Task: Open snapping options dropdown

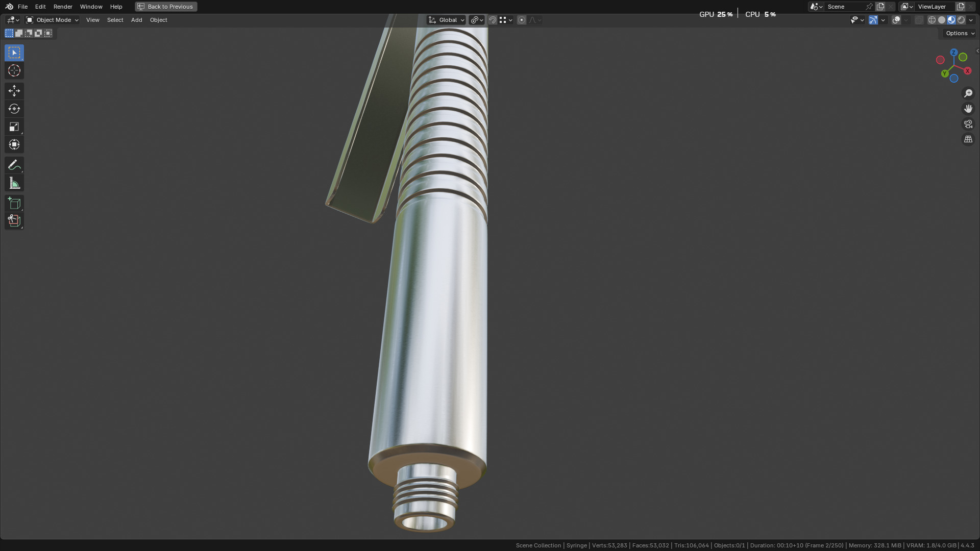Action: (506, 20)
